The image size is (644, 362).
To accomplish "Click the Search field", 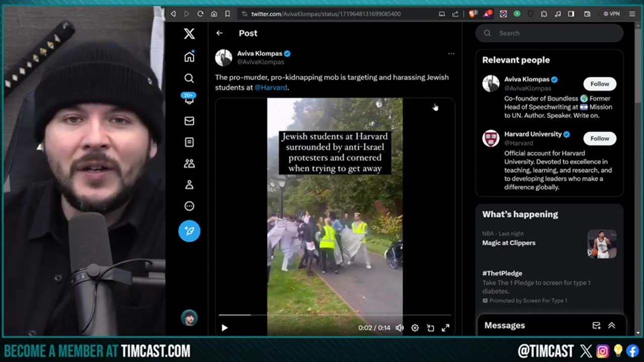I will (549, 33).
